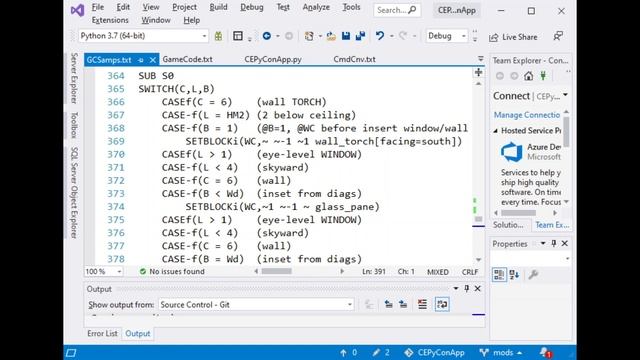Viewport: 640px width, 360px height.
Task: Open the Error List tab
Action: coord(102,333)
